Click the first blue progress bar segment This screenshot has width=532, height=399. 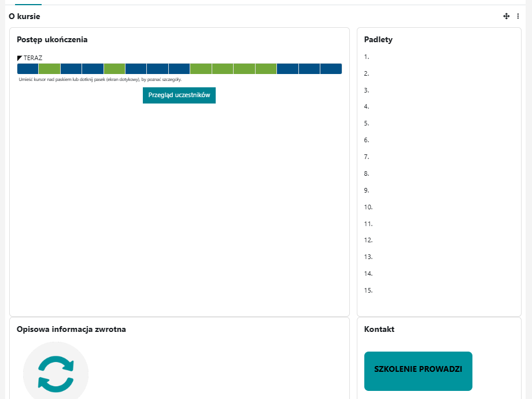(x=28, y=69)
